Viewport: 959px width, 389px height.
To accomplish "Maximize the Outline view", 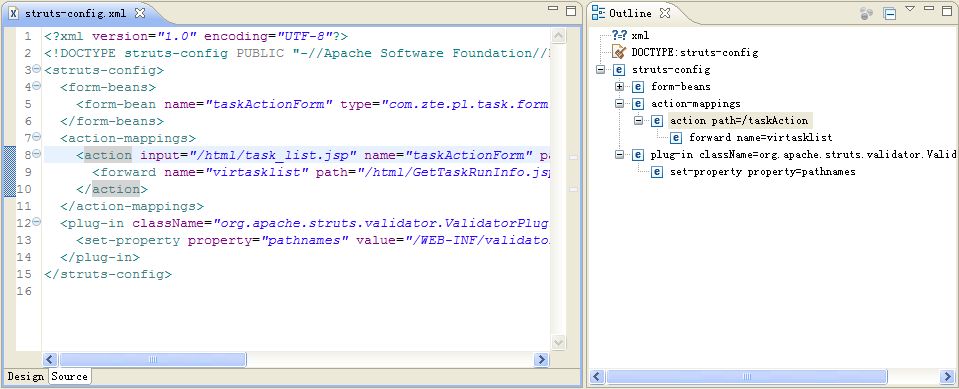I will point(946,10).
